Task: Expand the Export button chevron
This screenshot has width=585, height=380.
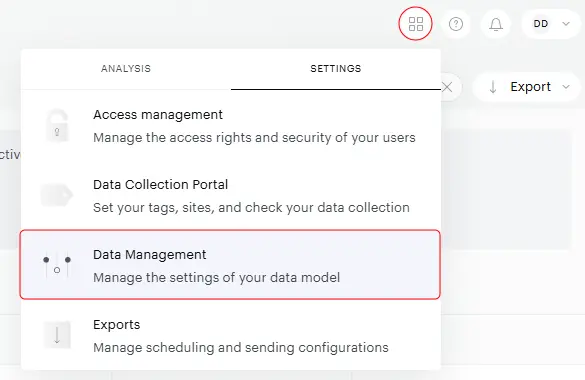Action: pyautogui.click(x=566, y=87)
